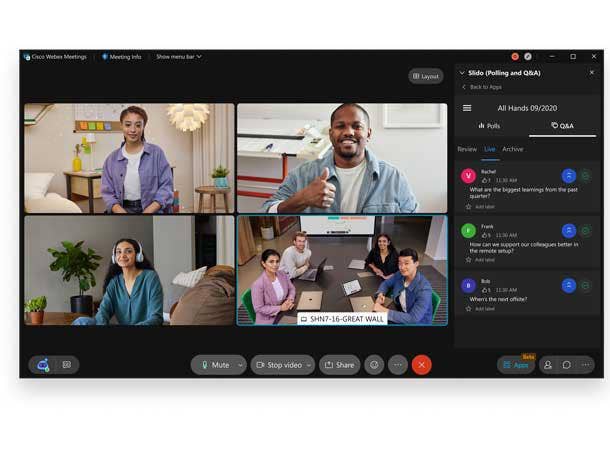Highlight Rachel's question with blue icon

click(568, 175)
